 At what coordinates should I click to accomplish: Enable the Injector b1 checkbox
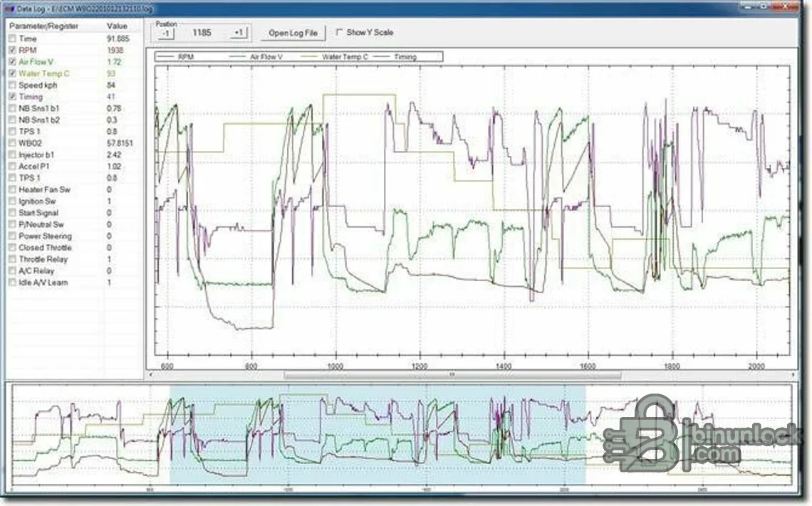[x=12, y=154]
